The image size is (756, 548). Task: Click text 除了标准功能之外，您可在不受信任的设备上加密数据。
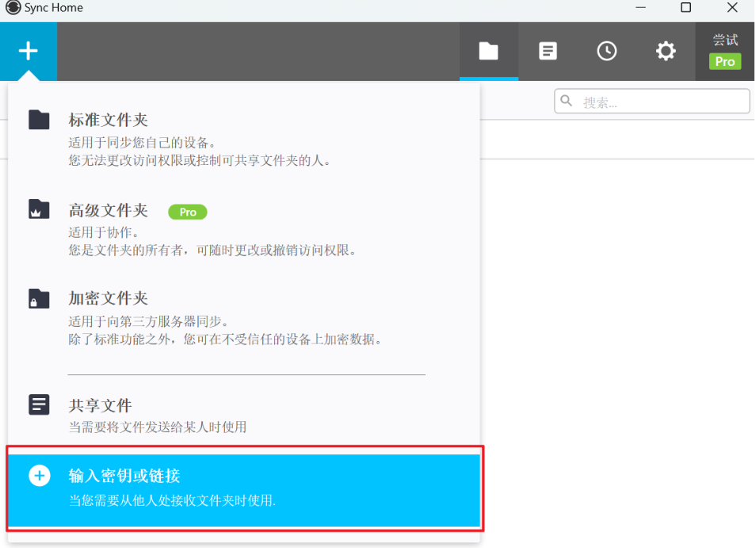226,339
